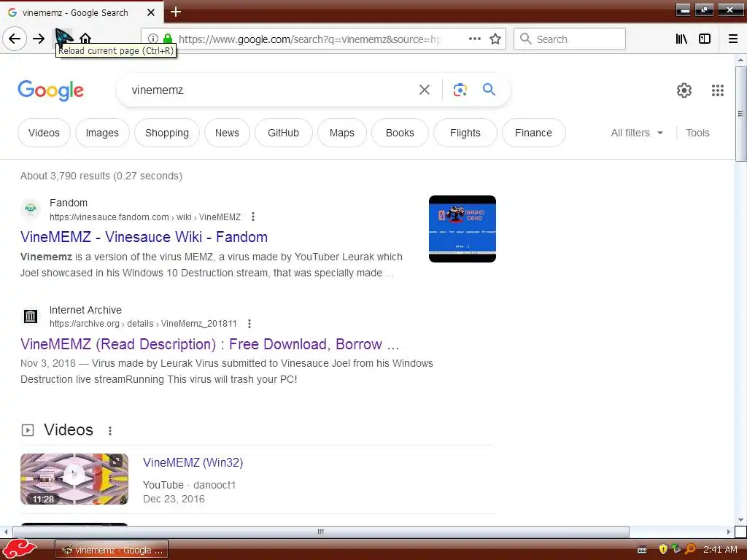Open options for the Fandom result
This screenshot has height=560, width=747.
pyautogui.click(x=253, y=217)
